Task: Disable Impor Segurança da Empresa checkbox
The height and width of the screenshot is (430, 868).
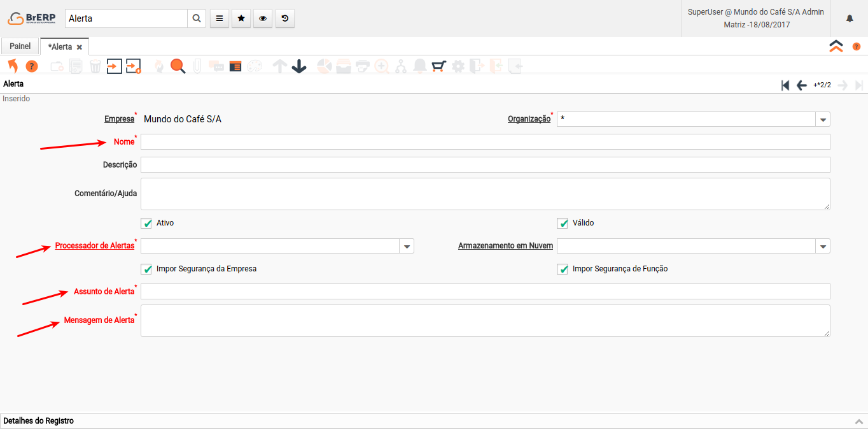Action: click(x=147, y=269)
